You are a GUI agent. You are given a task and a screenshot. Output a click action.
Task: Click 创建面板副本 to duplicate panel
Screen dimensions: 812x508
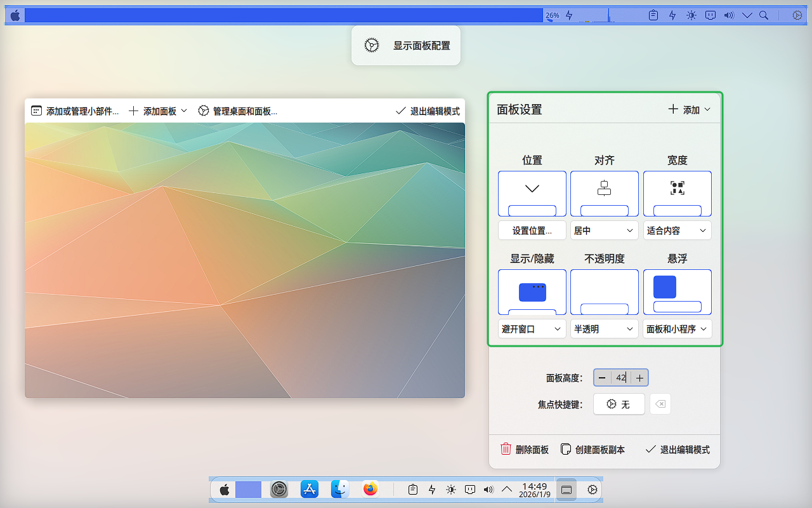(x=593, y=450)
